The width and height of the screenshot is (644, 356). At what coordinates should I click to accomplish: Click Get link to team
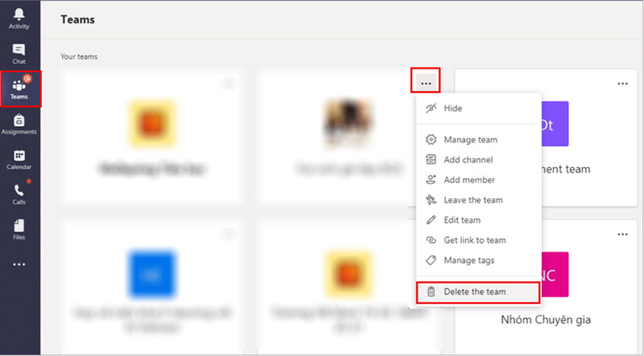(475, 241)
